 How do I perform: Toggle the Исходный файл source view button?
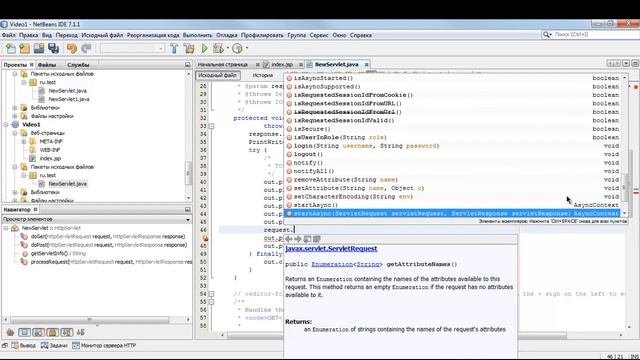tap(218, 75)
